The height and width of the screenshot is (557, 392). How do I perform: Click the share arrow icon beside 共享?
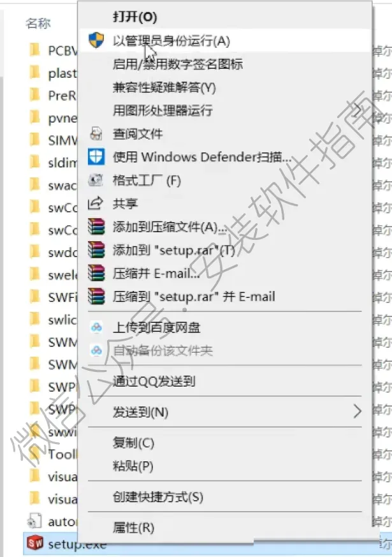pos(96,203)
